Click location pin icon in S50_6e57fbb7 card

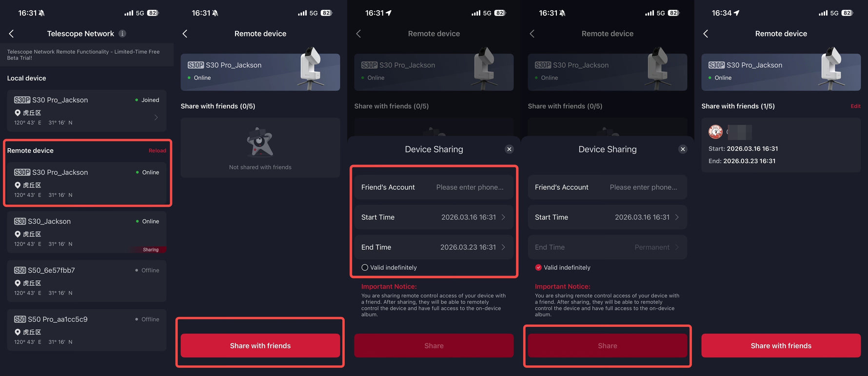18,283
